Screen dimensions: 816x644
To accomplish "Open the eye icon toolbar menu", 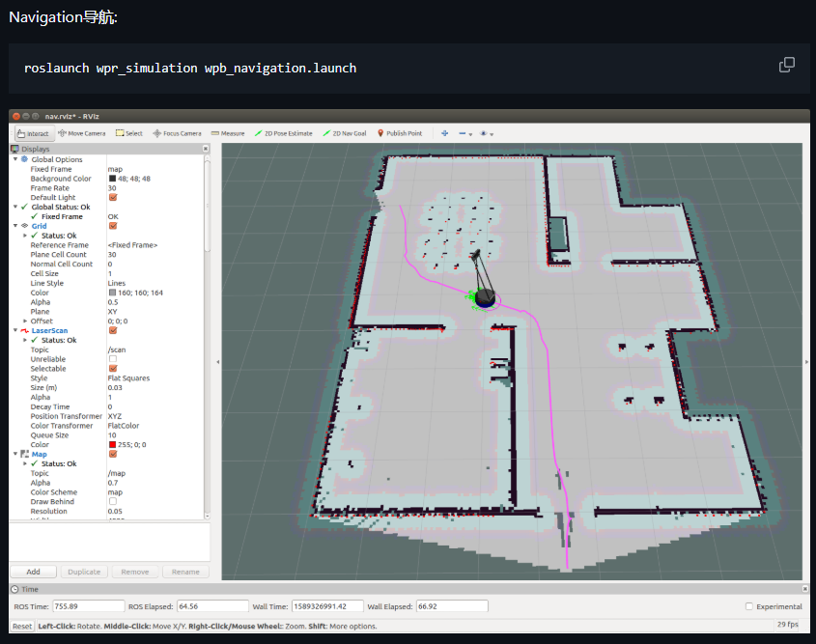I will [x=487, y=133].
